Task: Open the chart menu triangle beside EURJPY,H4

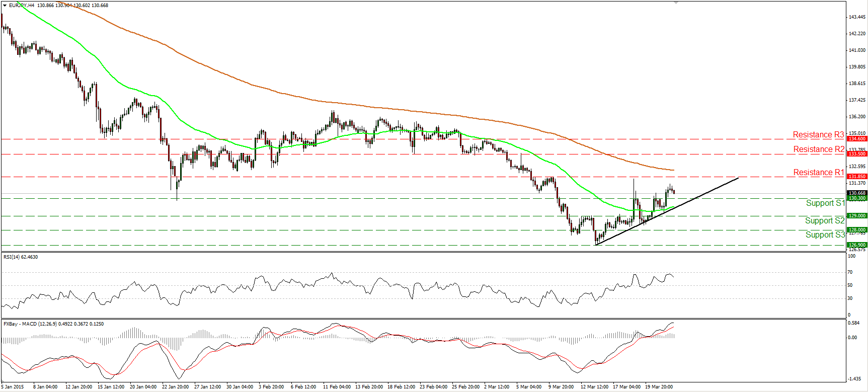Action: (5, 6)
